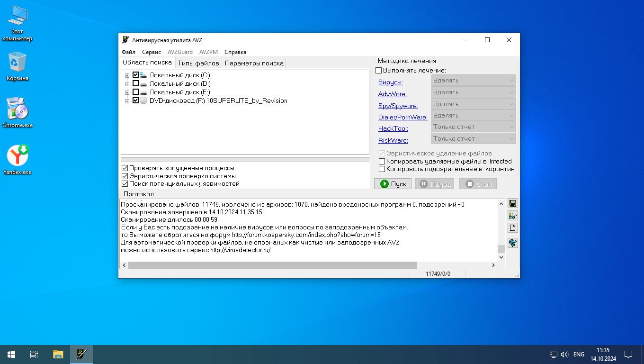Click the protocol vertical scrollbar down arrow
Screen dimensions: 644x364
(x=501, y=257)
